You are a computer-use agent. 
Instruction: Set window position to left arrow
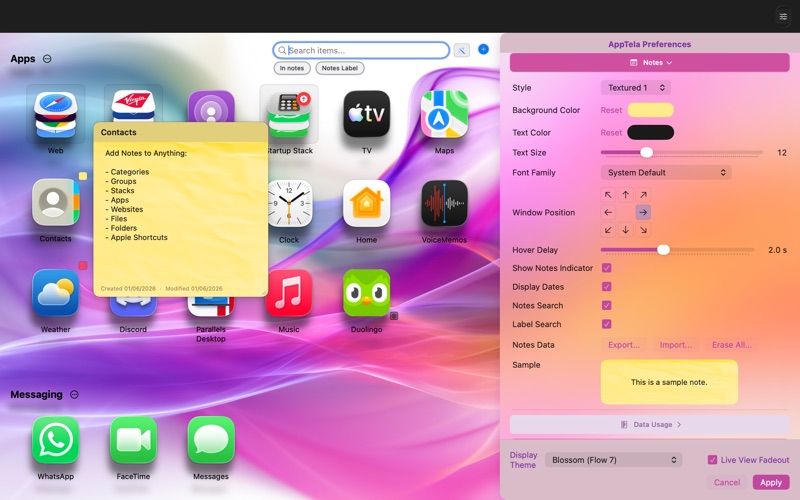(608, 212)
